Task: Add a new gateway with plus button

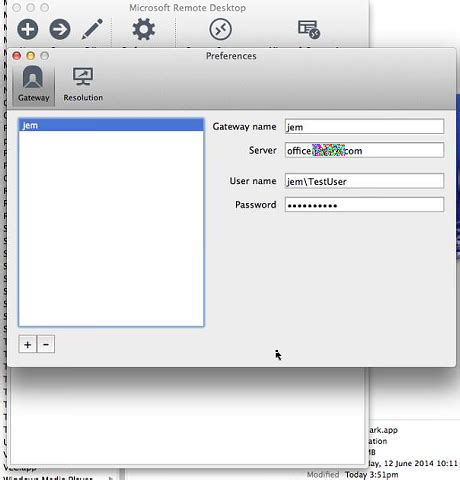Action: point(28,344)
